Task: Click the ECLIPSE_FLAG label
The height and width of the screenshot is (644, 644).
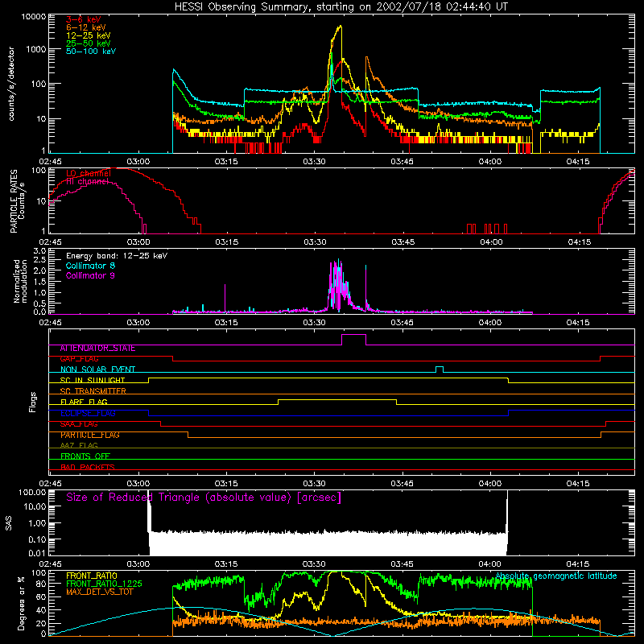Action: [88, 413]
